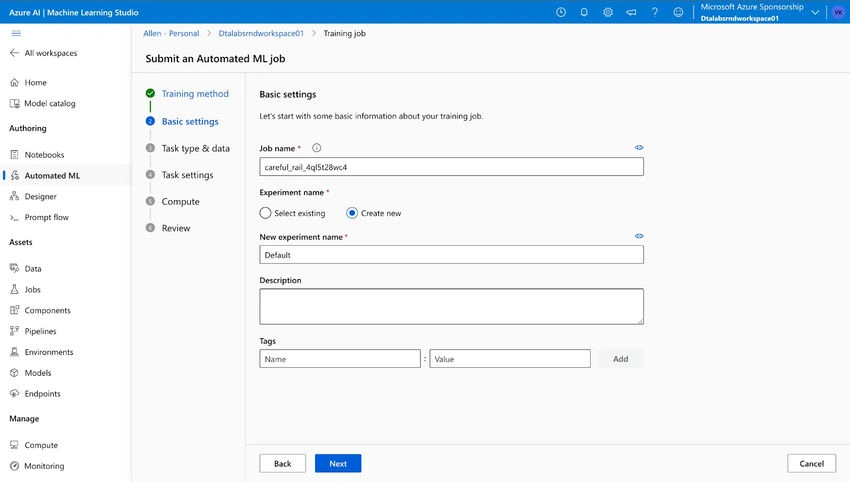Open the Dtalabsrndworkspace01 breadcrumb link
Image resolution: width=850 pixels, height=482 pixels.
(x=261, y=33)
